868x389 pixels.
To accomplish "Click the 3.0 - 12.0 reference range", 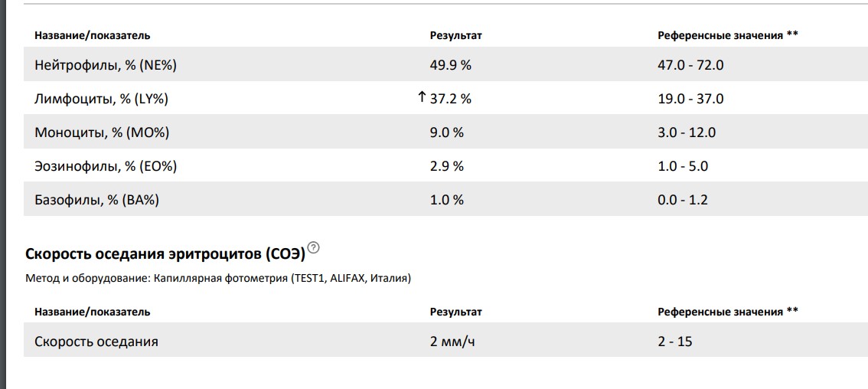I will pyautogui.click(x=687, y=132).
